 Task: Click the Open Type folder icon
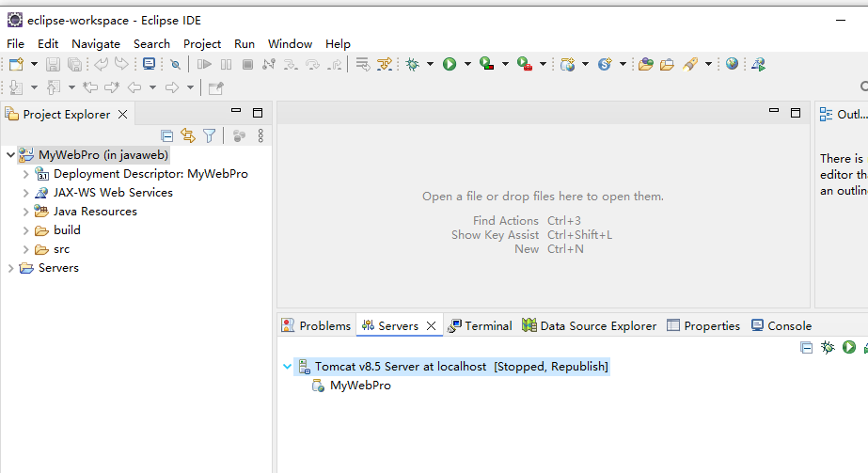click(645, 64)
